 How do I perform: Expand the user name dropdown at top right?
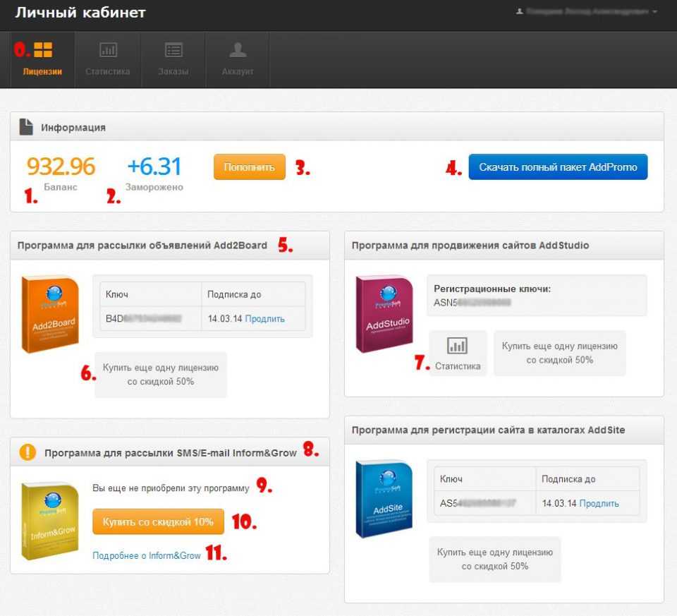coord(587,12)
